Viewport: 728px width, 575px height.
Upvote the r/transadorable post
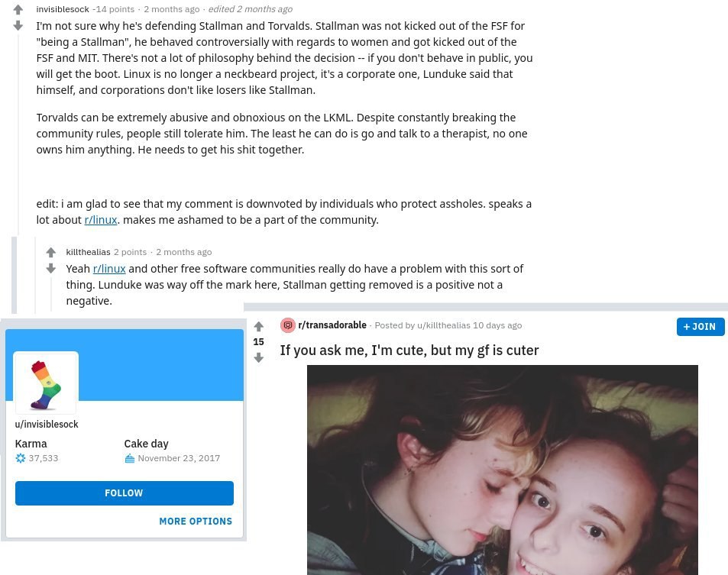pyautogui.click(x=259, y=326)
